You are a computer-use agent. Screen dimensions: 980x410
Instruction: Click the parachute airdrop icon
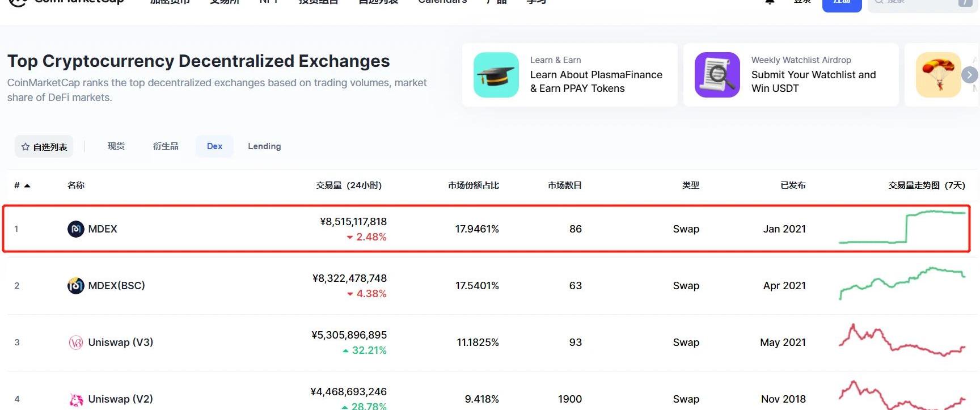click(x=938, y=75)
